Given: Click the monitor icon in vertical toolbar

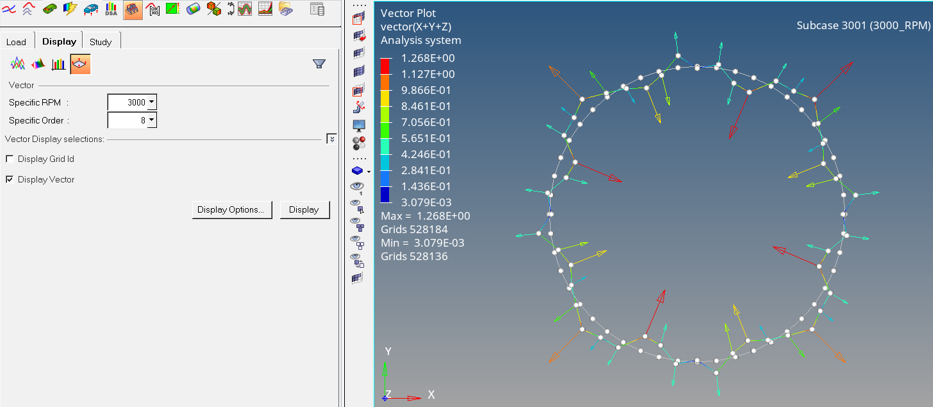Looking at the screenshot, I should pyautogui.click(x=359, y=127).
